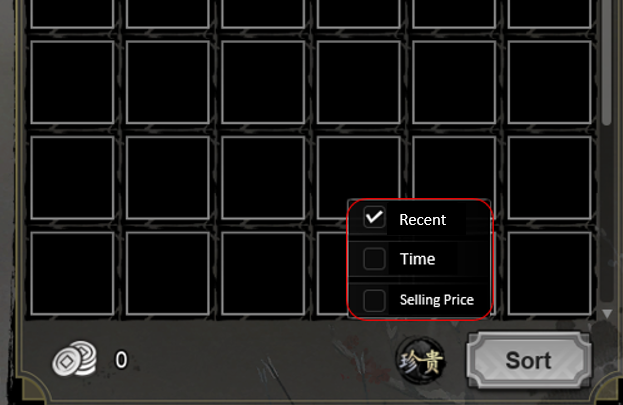Screen dimensions: 623x405
Task: Uncheck the Recent sort checkbox
Action: (x=374, y=218)
